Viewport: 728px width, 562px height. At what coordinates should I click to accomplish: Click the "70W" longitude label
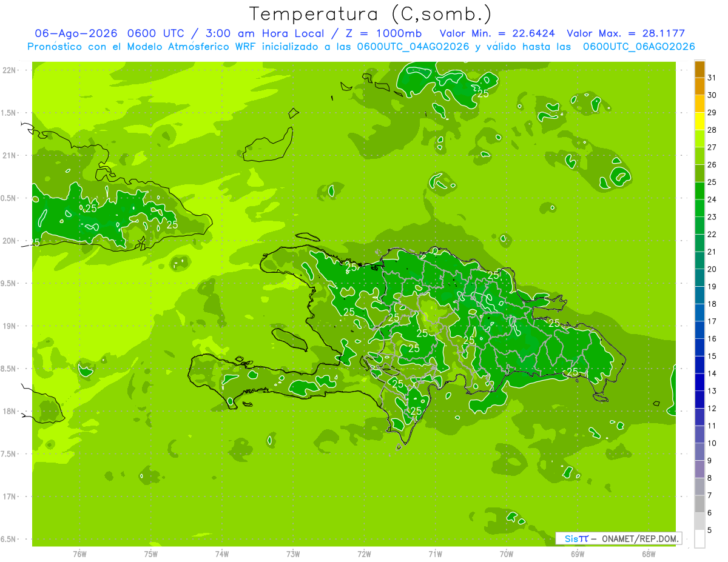pos(507,554)
